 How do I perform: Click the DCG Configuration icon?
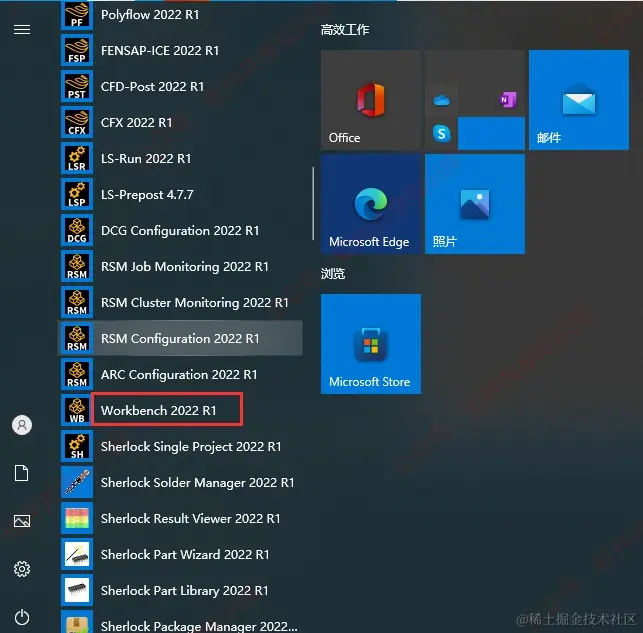point(77,230)
